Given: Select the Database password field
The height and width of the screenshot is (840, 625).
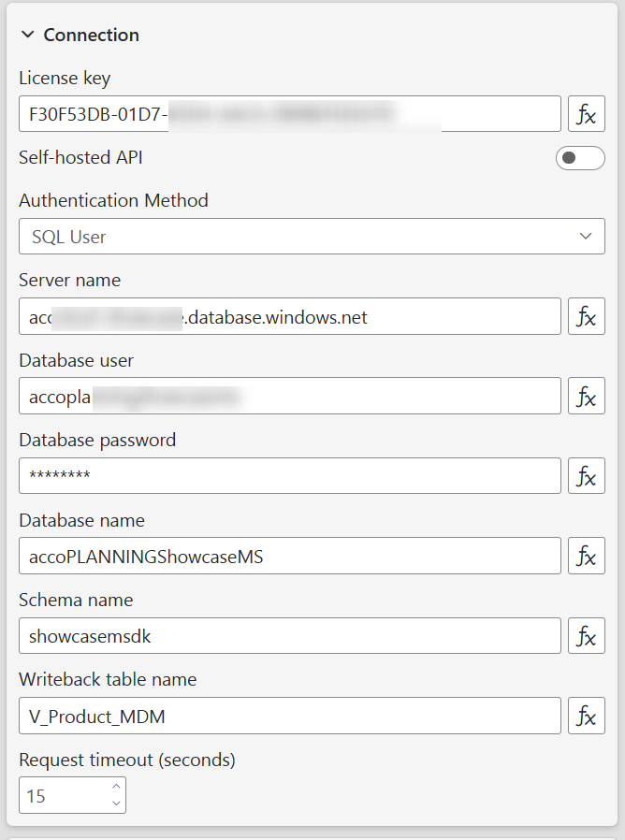Looking at the screenshot, I should tap(289, 475).
